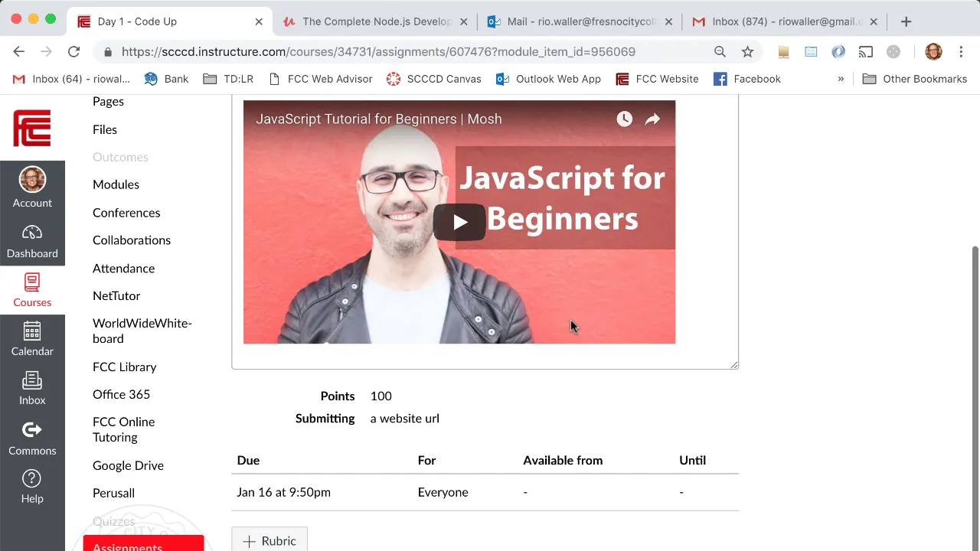This screenshot has width=980, height=551.
Task: Open Courses in the Canvas sidebar
Action: (32, 291)
